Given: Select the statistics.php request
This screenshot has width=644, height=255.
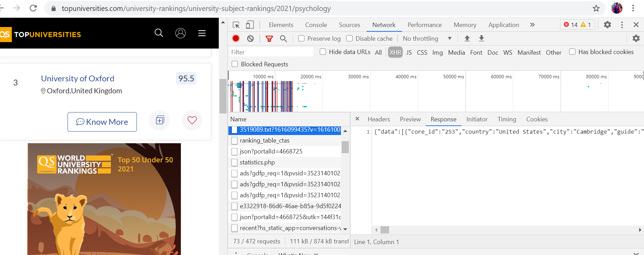Looking at the screenshot, I should (285, 162).
